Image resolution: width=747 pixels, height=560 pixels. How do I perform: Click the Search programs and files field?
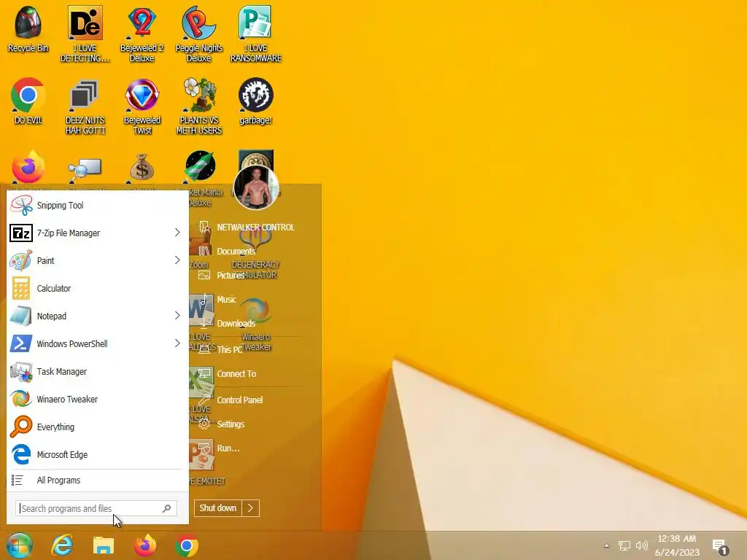point(96,508)
